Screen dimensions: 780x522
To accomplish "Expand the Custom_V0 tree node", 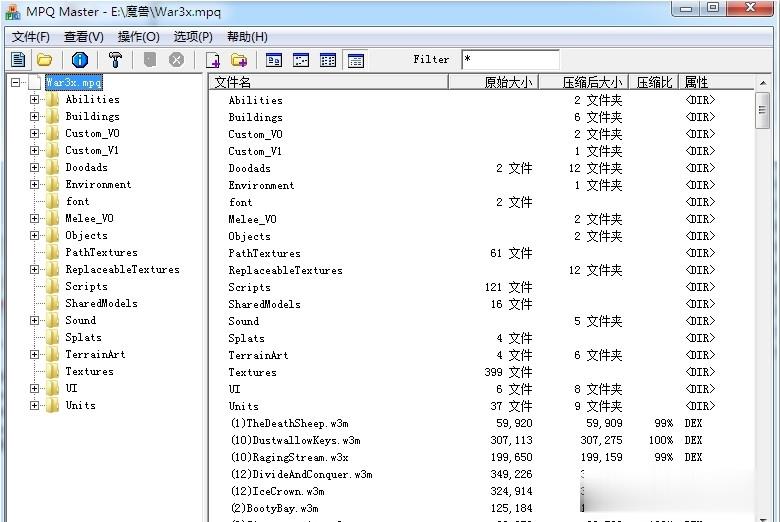I will coord(34,133).
